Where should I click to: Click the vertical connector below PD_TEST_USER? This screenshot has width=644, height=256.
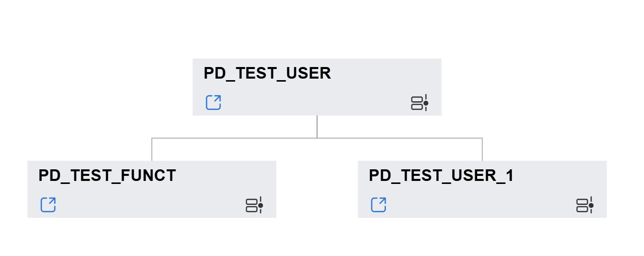[317, 126]
